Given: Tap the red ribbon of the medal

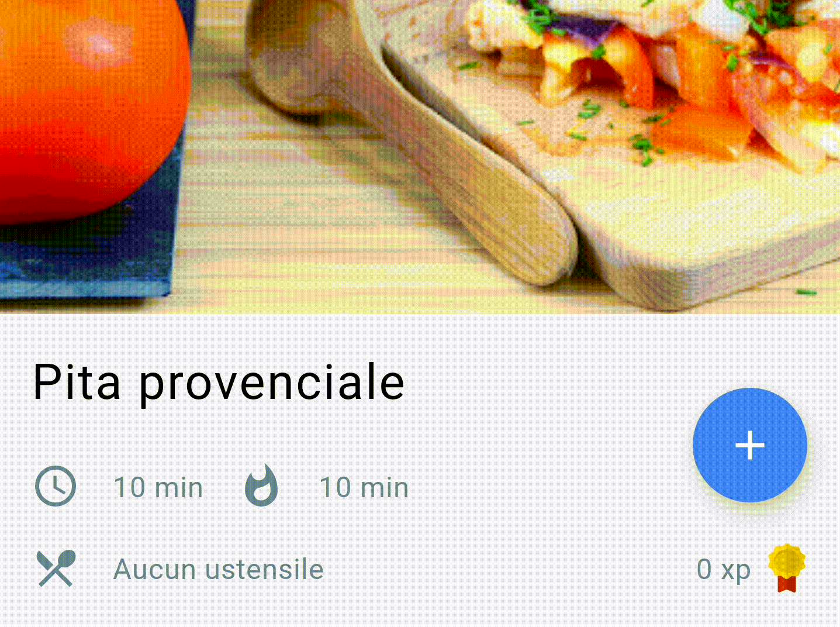Looking at the screenshot, I should pos(787,583).
